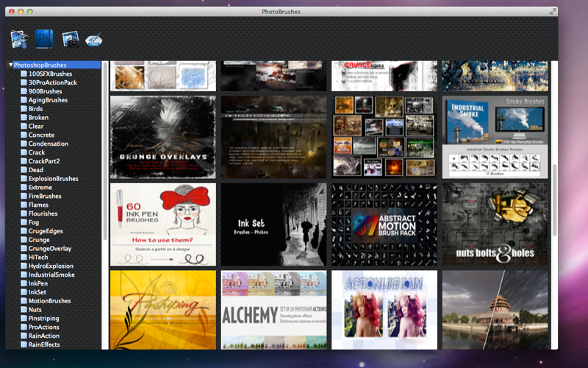Open the Grunge Overlays thumbnail
Viewport: 588px width, 368px height.
(x=163, y=137)
